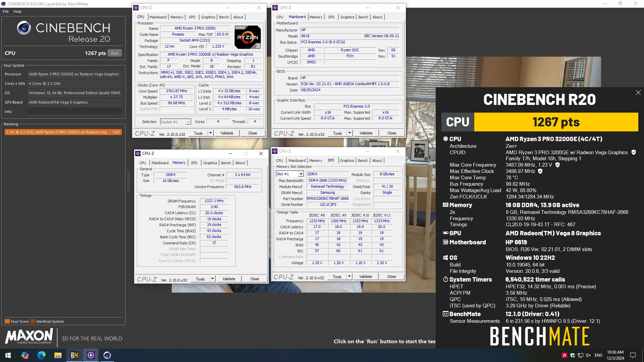Click the verified shield next to the CPUID line
Screen dimensions: 644x362
pyautogui.click(x=634, y=152)
